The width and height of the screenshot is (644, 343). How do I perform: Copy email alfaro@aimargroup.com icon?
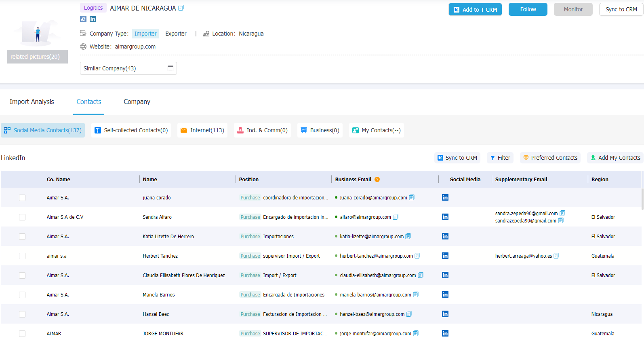click(396, 217)
